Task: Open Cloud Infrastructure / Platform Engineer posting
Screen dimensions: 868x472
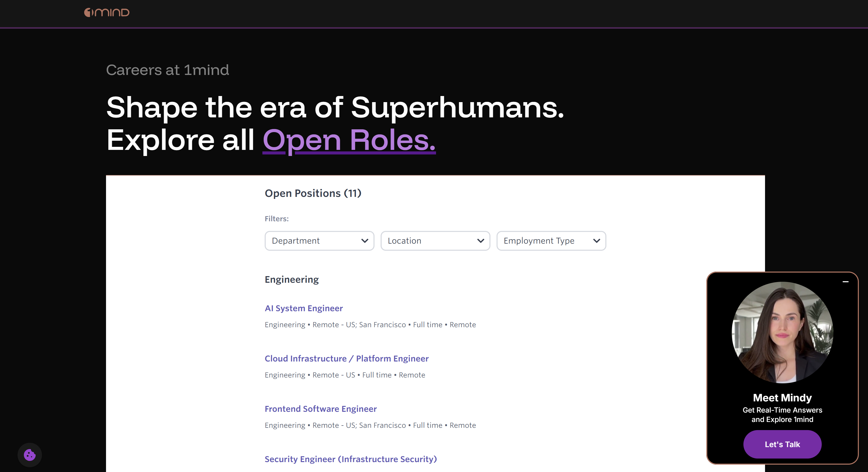Action: (x=346, y=358)
